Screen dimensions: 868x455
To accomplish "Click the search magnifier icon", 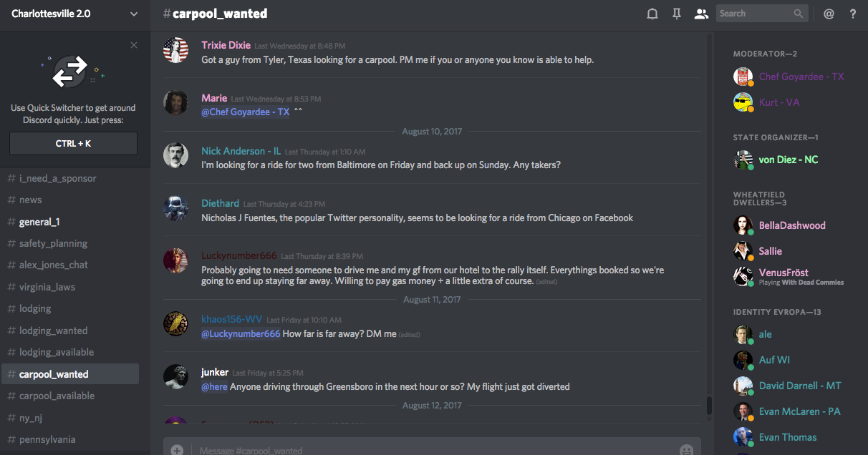I will coord(799,14).
